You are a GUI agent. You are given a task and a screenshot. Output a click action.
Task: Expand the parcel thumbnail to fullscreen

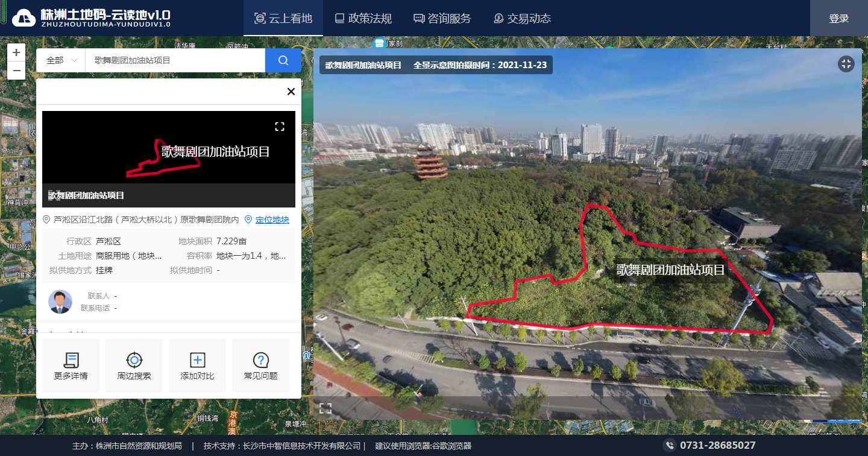click(x=280, y=126)
